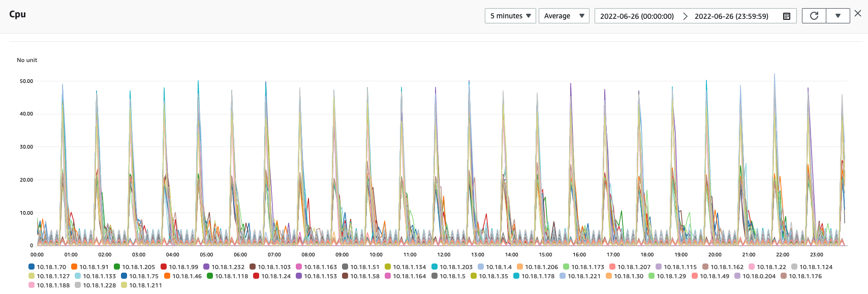Select legend label 10.18.1.178
This screenshot has width=868, height=294.
pos(538,276)
